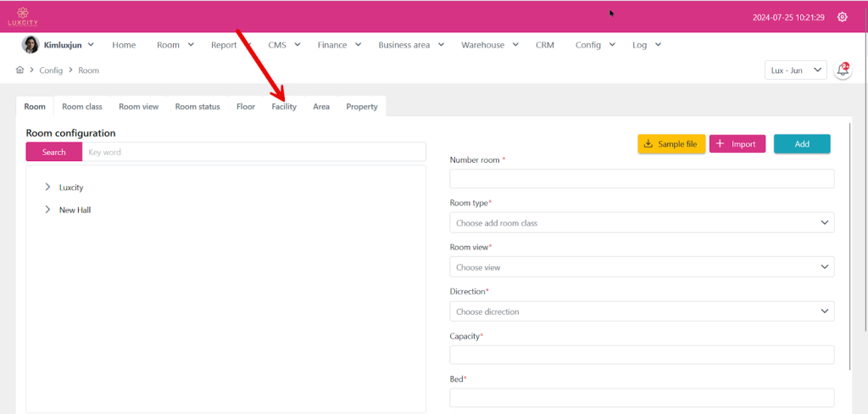Click the Search button
This screenshot has height=414, width=868.
pyautogui.click(x=53, y=152)
